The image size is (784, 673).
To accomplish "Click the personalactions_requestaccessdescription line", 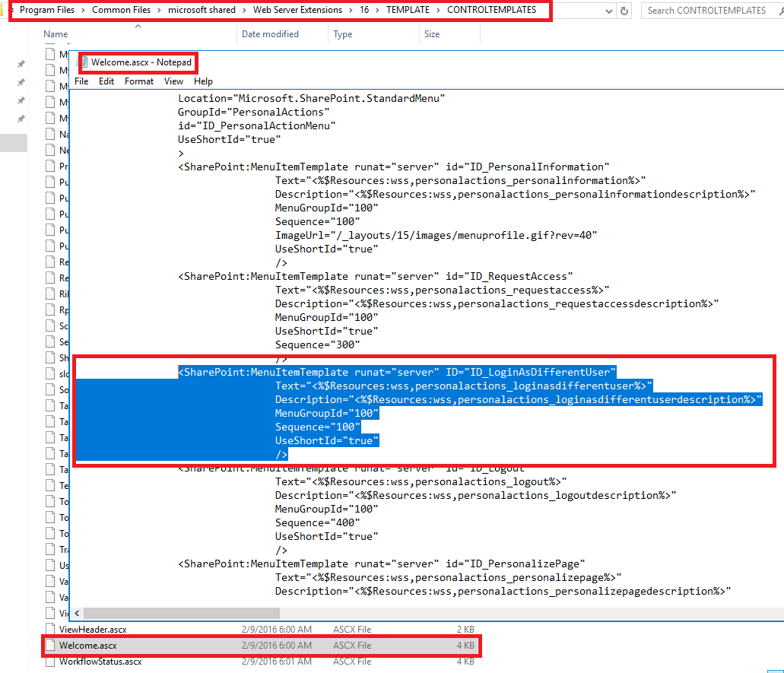I will tap(497, 303).
